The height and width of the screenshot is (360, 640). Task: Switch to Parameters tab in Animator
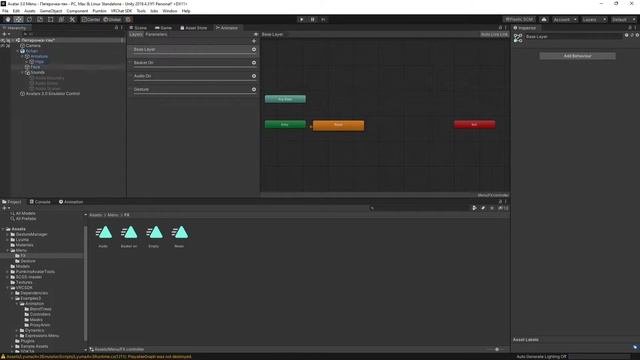click(156, 34)
